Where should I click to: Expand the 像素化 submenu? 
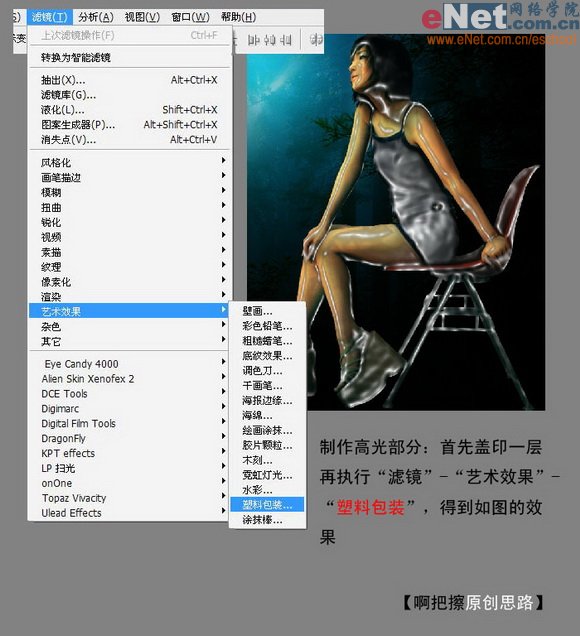pyautogui.click(x=130, y=281)
